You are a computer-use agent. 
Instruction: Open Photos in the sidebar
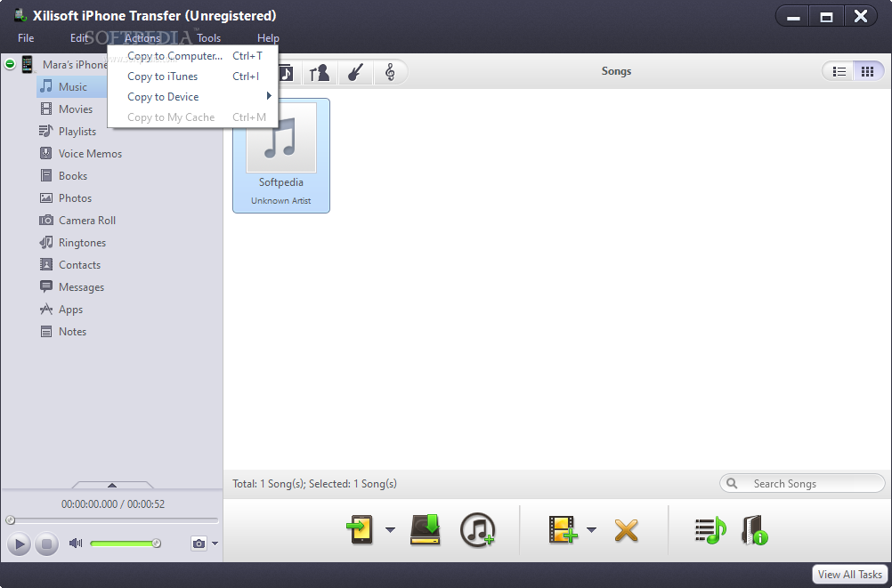[75, 197]
